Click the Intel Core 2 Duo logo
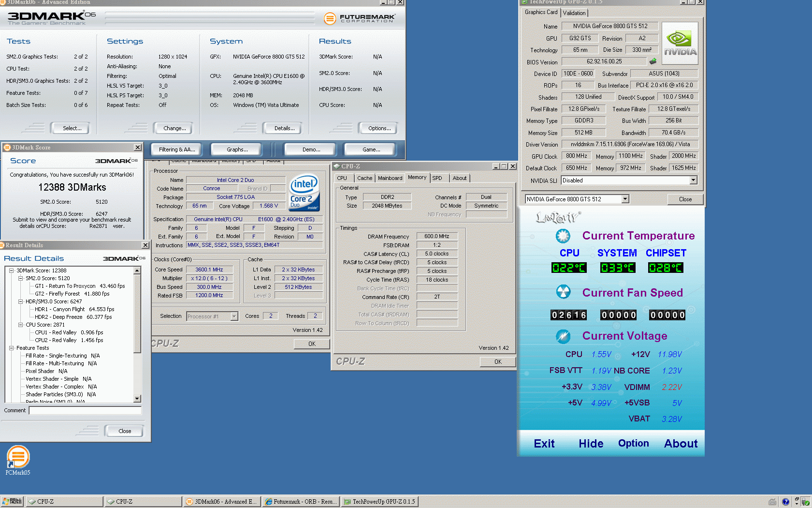Image resolution: width=812 pixels, height=508 pixels. point(304,192)
